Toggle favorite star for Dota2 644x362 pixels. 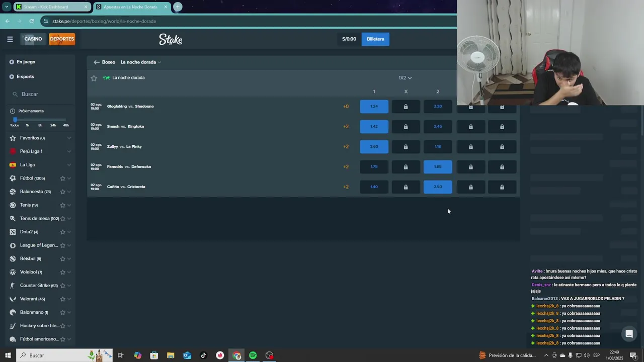tap(63, 232)
